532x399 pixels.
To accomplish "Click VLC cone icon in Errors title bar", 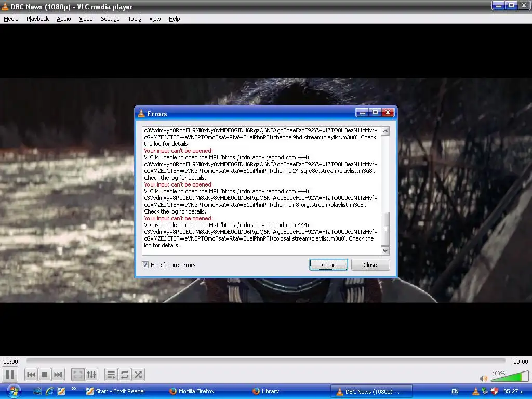I will [141, 113].
